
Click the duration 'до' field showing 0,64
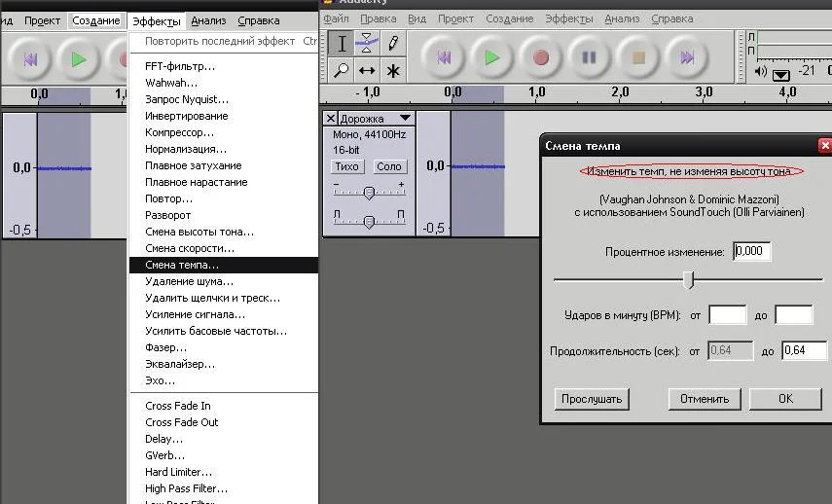pos(805,350)
